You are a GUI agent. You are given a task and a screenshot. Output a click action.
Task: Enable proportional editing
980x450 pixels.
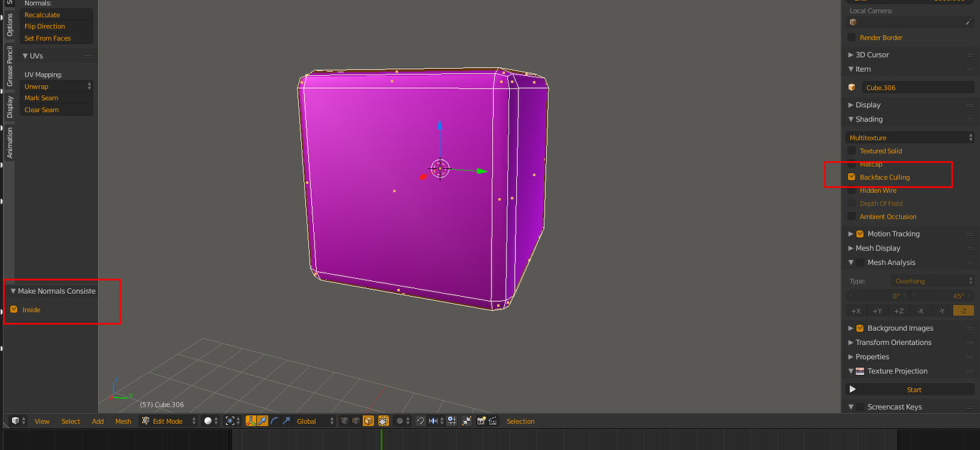pyautogui.click(x=400, y=420)
